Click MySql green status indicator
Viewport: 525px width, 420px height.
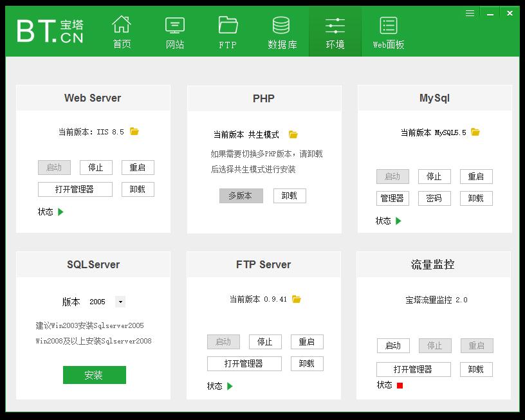pyautogui.click(x=398, y=221)
